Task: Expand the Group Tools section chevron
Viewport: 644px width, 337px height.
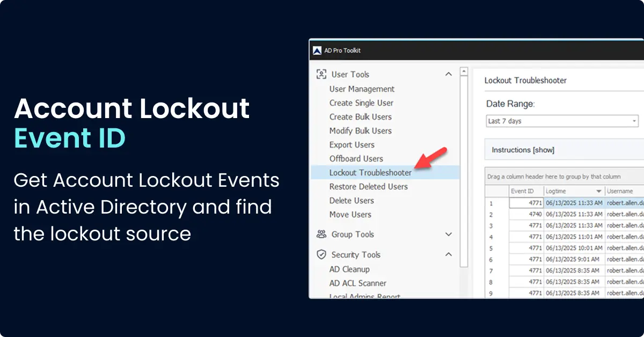Action: [449, 234]
